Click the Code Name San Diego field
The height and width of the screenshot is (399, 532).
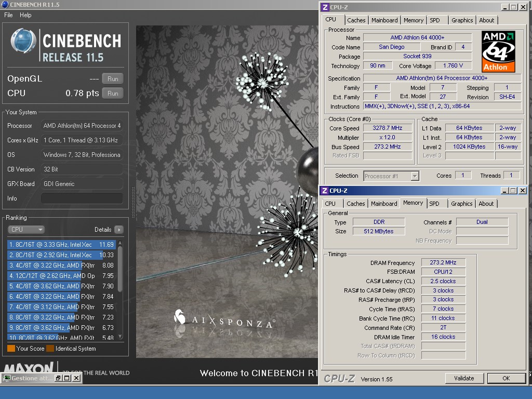pyautogui.click(x=392, y=47)
